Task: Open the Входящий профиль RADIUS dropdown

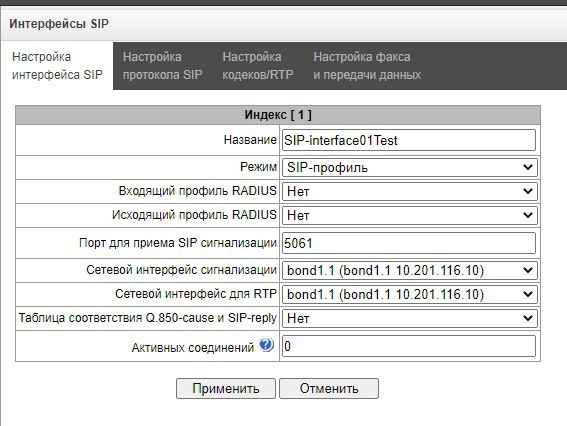Action: [410, 191]
